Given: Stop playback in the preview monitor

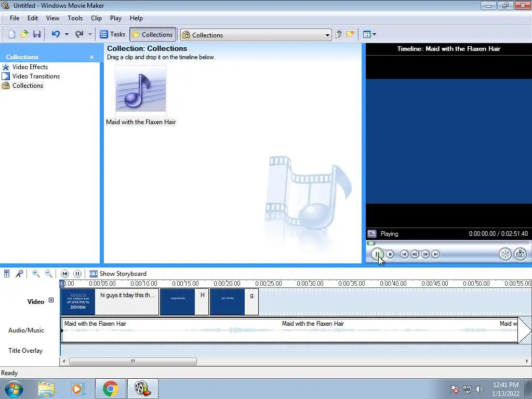Looking at the screenshot, I should click(390, 254).
